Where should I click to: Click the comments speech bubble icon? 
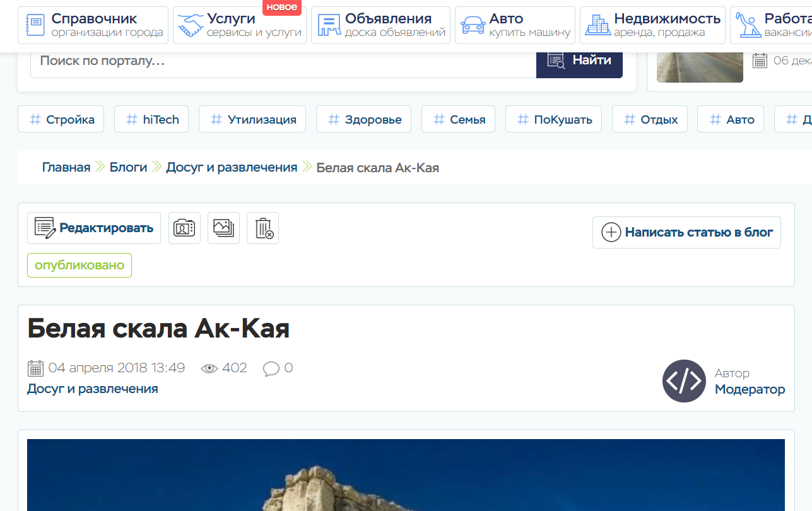(x=271, y=368)
